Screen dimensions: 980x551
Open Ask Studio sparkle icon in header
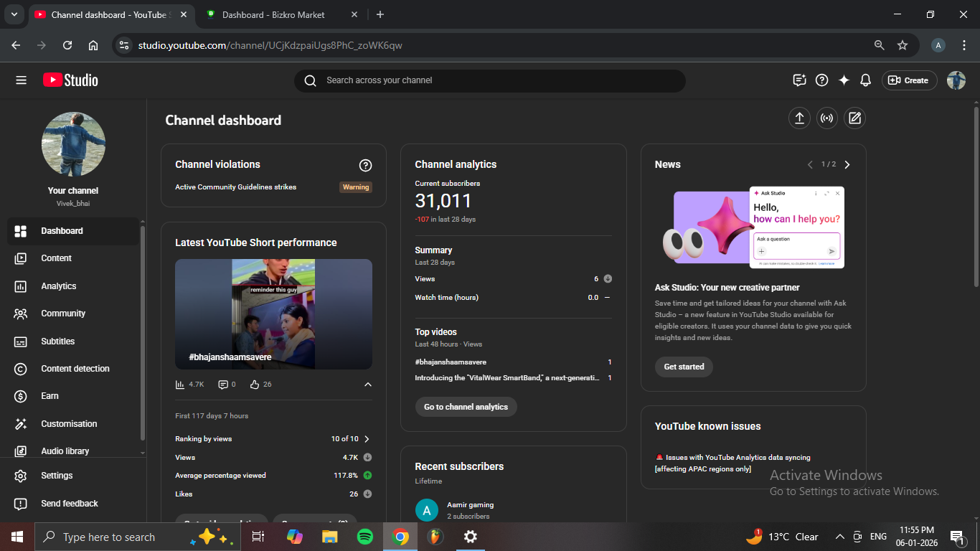[844, 80]
